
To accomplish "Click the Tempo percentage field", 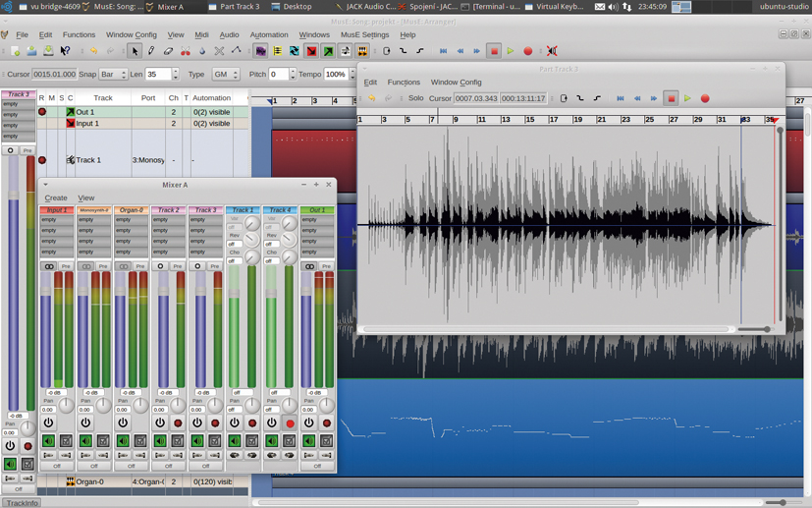I will (x=336, y=74).
